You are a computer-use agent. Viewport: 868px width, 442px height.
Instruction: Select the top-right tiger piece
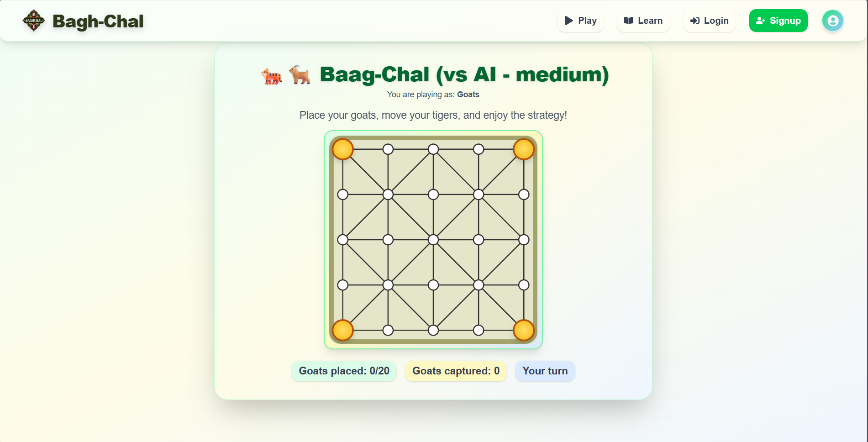point(523,149)
